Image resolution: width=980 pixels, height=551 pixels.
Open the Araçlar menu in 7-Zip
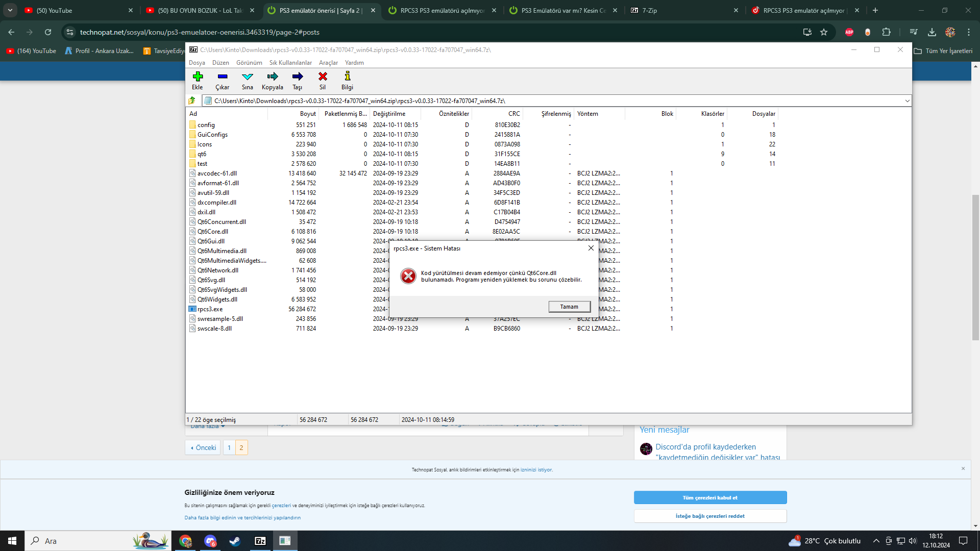point(328,63)
